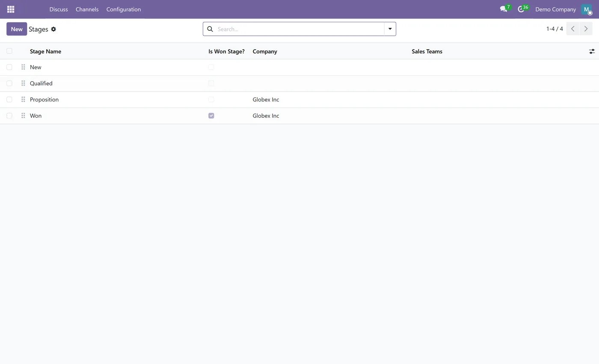This screenshot has height=364, width=599.
Task: Open the Qualified stage record
Action: 41,83
